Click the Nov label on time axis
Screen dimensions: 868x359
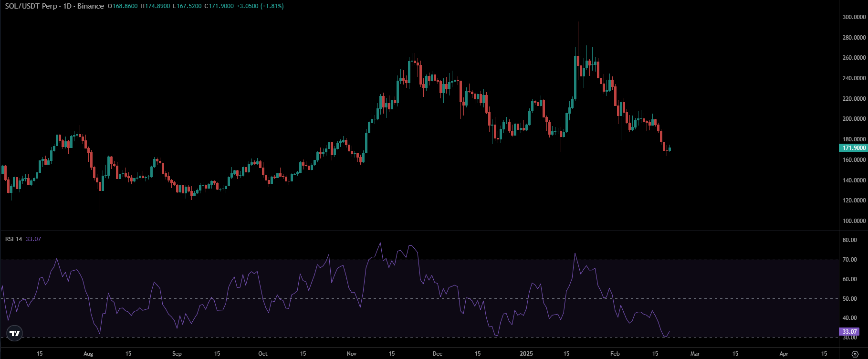(x=352, y=354)
